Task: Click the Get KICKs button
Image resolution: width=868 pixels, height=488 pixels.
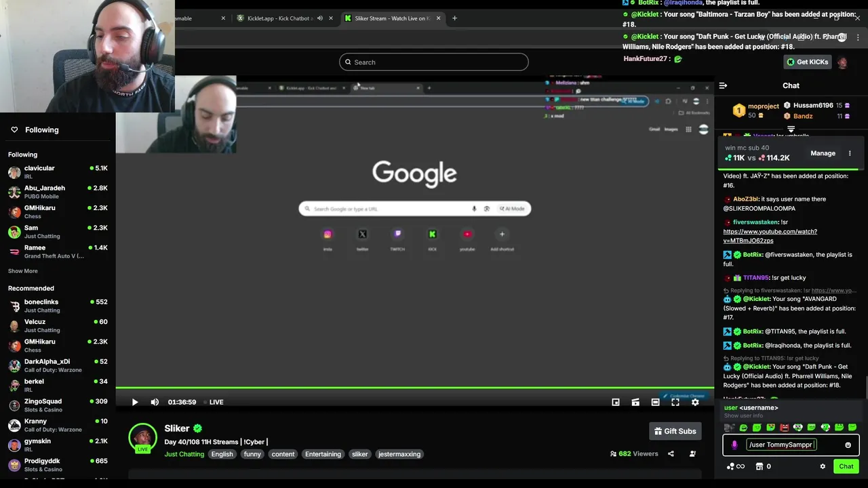Action: pyautogui.click(x=807, y=62)
